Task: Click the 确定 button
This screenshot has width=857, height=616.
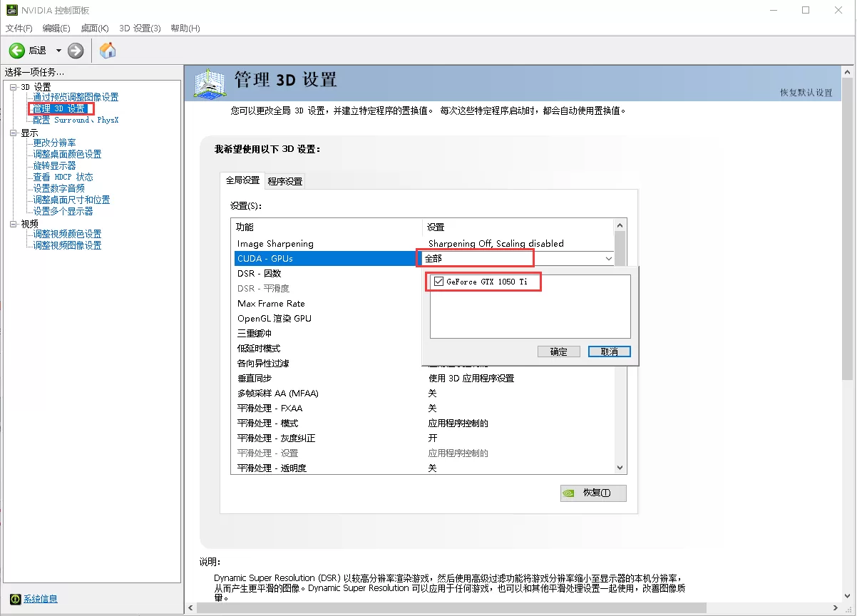Action: pyautogui.click(x=558, y=351)
